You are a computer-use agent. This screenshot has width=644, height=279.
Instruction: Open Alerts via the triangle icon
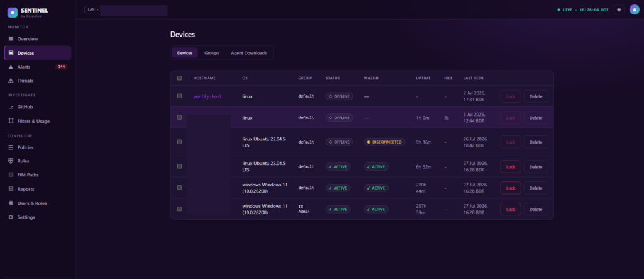11,67
